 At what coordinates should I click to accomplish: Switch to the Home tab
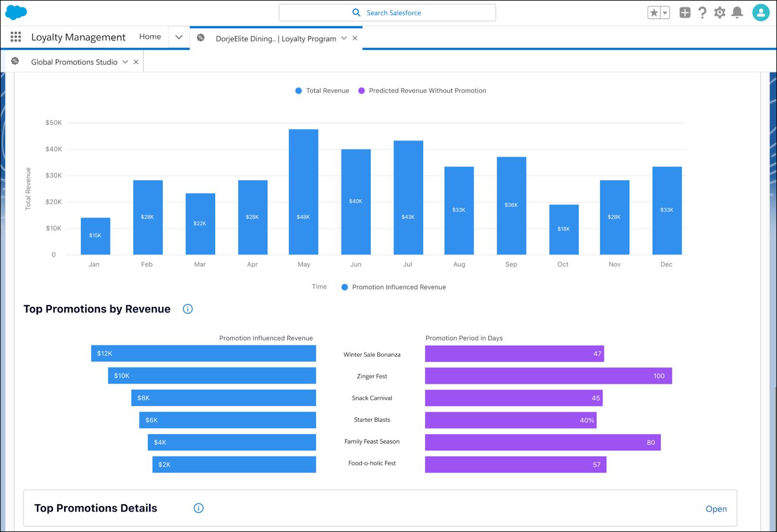[x=150, y=37]
